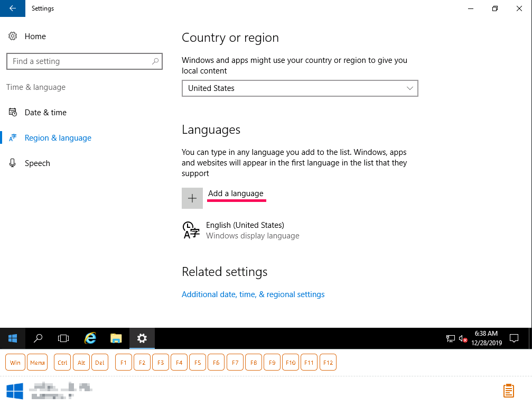532x406 pixels.
Task: Click the F8 key button
Action: click(254, 362)
